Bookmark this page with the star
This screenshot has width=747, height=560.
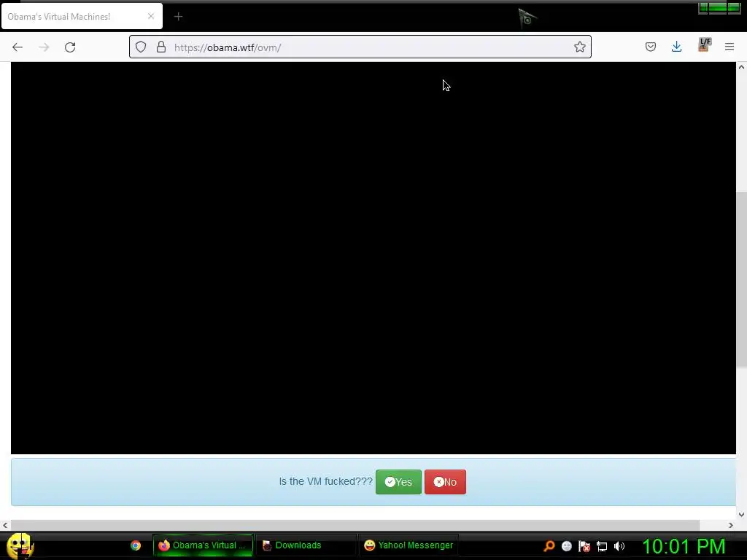tap(579, 47)
